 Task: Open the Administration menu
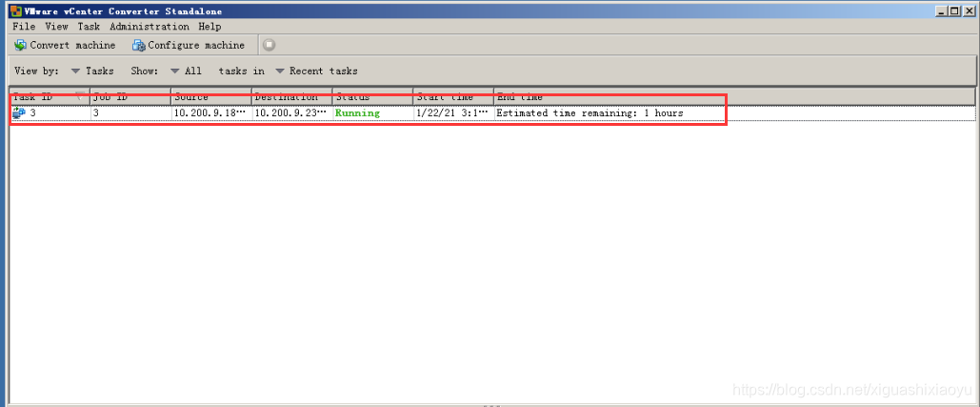point(150,27)
